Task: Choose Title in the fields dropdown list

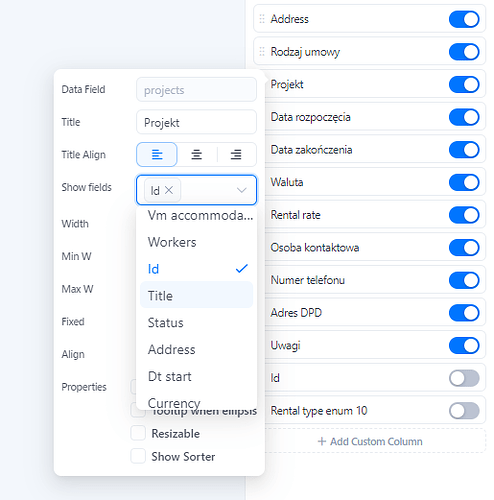Action: click(197, 295)
